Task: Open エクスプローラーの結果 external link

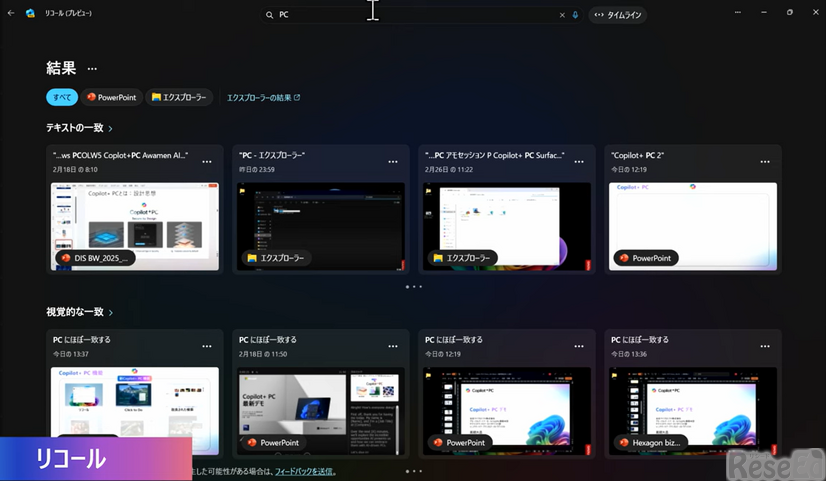Action: tap(263, 97)
